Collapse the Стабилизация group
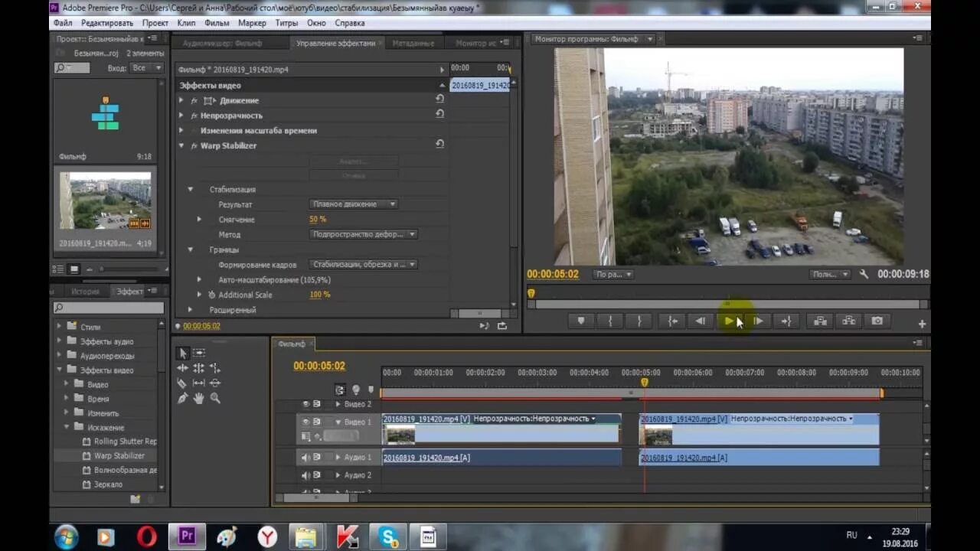This screenshot has width=980, height=551. [191, 189]
